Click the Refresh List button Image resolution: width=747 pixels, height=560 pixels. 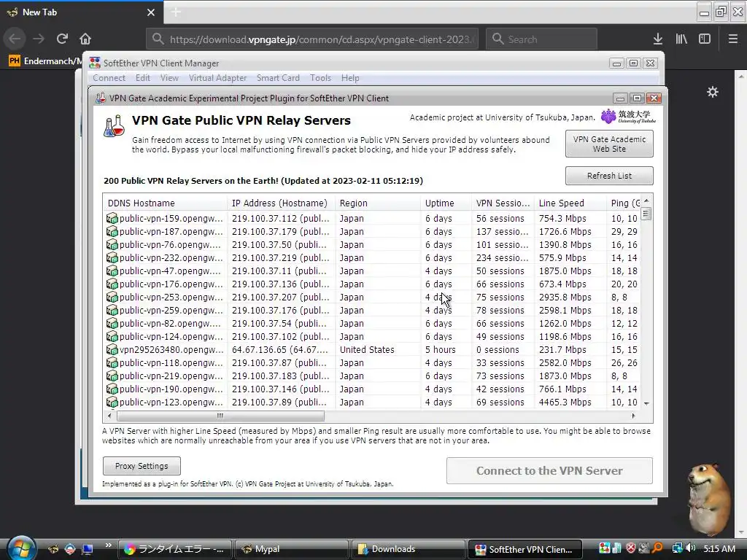609,176
